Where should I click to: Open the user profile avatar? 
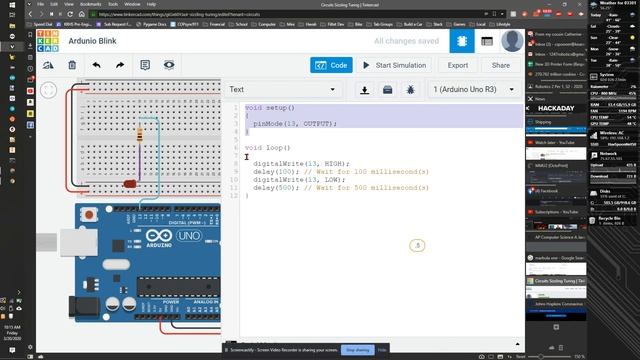coord(512,41)
